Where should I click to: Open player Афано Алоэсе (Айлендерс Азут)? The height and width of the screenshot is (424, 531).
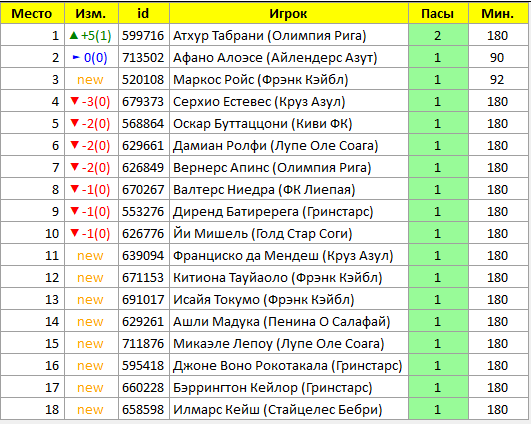coord(275,58)
